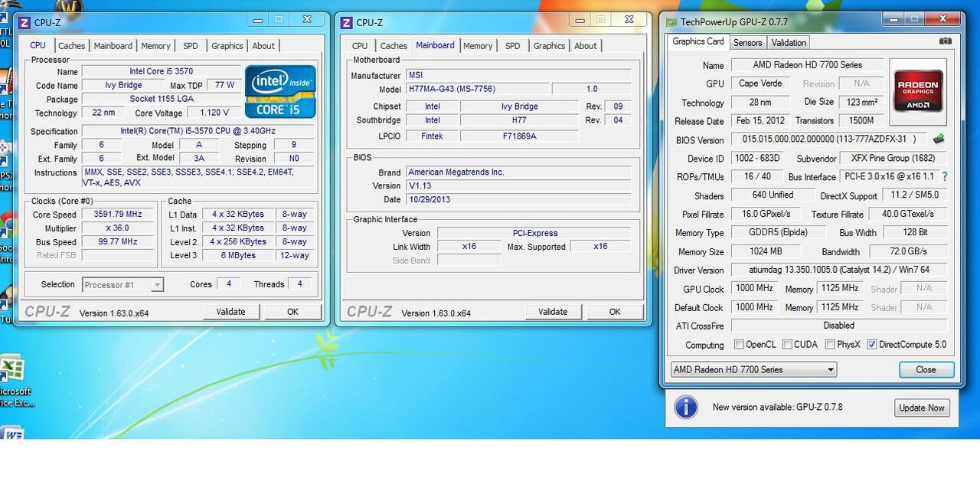Select SPD tab in Mainboard CPU-Z window
Screen dimensions: 980x495
click(513, 46)
